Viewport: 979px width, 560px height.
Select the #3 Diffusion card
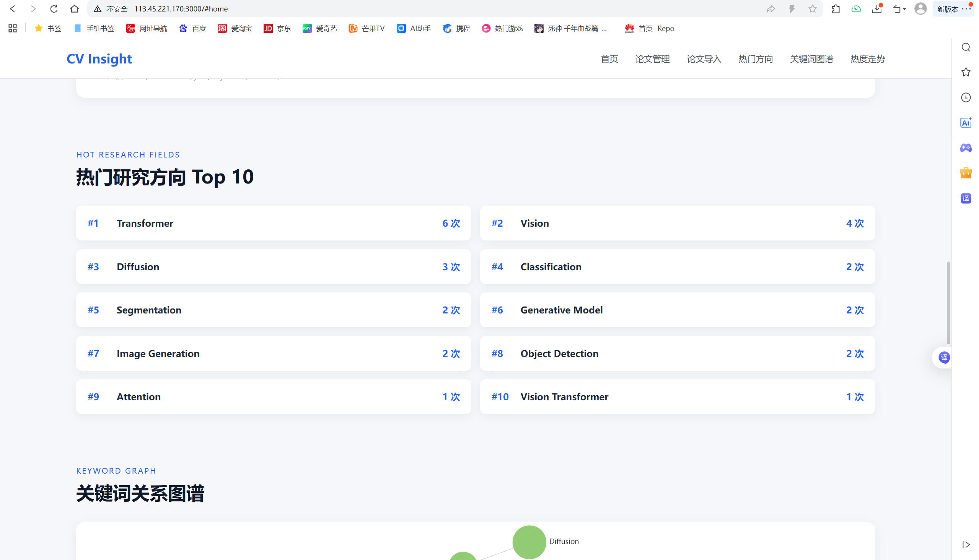[274, 266]
